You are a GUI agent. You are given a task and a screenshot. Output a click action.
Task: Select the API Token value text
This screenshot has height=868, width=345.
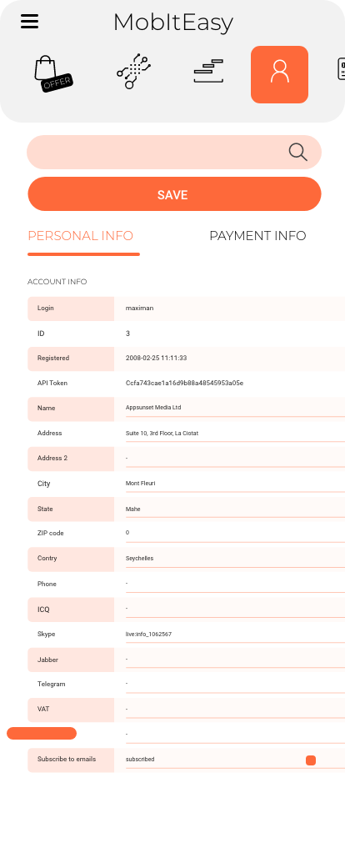point(185,383)
